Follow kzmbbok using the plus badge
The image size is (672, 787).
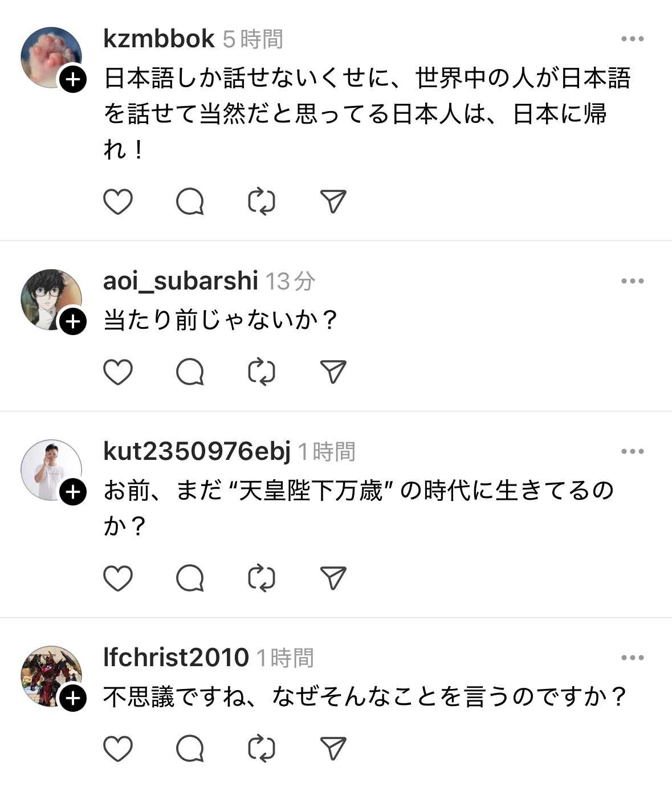click(x=73, y=79)
